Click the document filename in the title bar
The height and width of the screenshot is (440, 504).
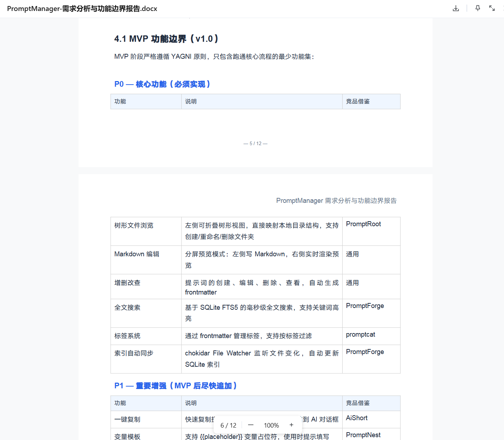[82, 8]
